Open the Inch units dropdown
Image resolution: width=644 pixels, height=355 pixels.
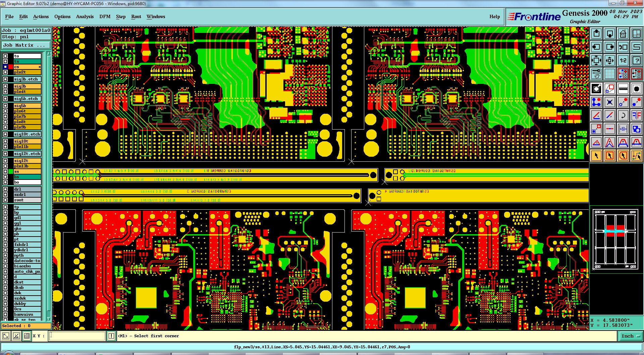coord(630,336)
